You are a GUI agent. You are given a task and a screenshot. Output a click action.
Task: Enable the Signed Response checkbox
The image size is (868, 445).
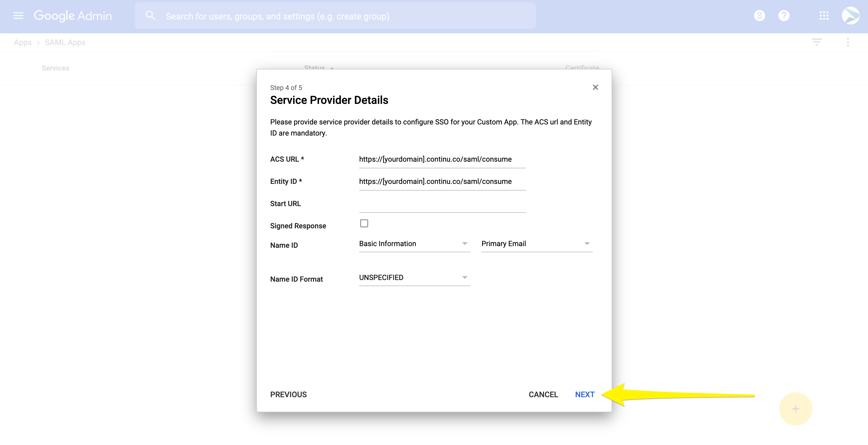pos(364,224)
